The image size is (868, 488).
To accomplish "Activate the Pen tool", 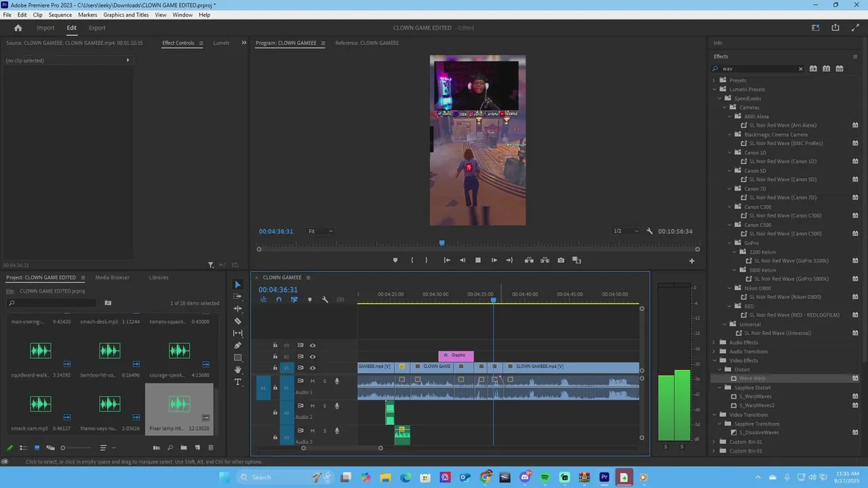I will (x=237, y=346).
